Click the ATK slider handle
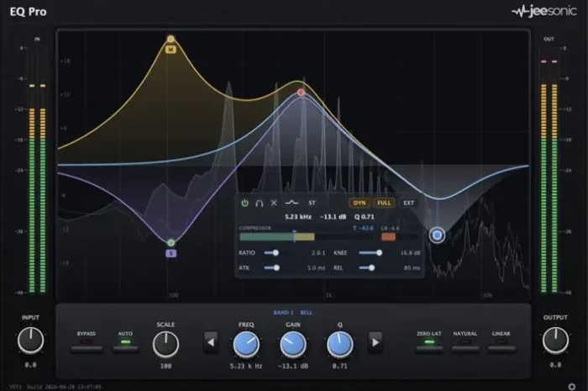The height and width of the screenshot is (391, 588). click(276, 268)
